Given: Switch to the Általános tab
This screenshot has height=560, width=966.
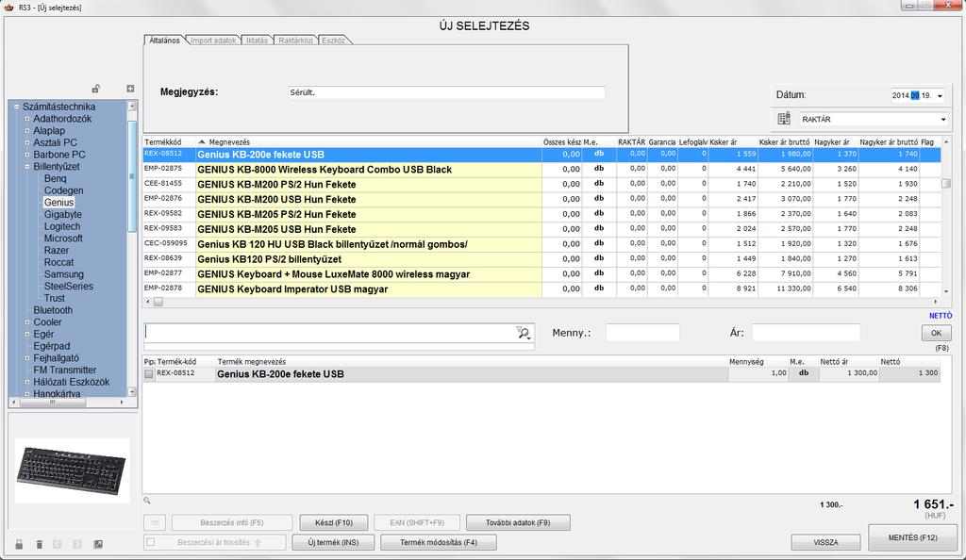Looking at the screenshot, I should (x=164, y=40).
